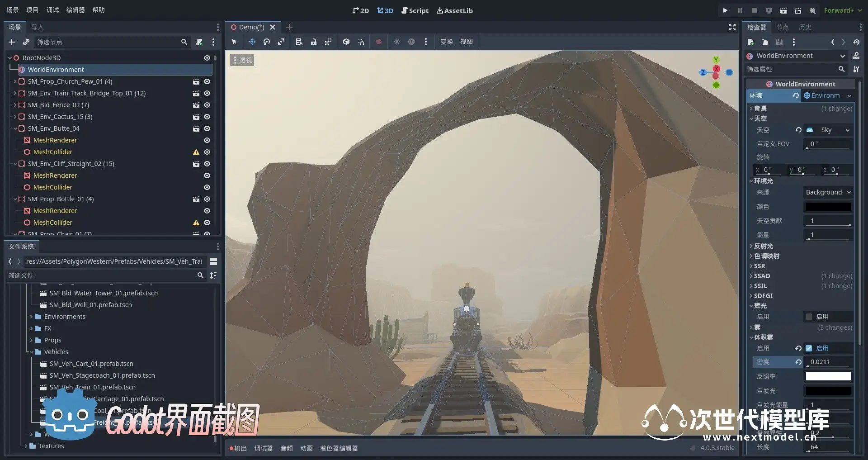The height and width of the screenshot is (460, 868).
Task: Click the add new node plus icon
Action: click(12, 42)
